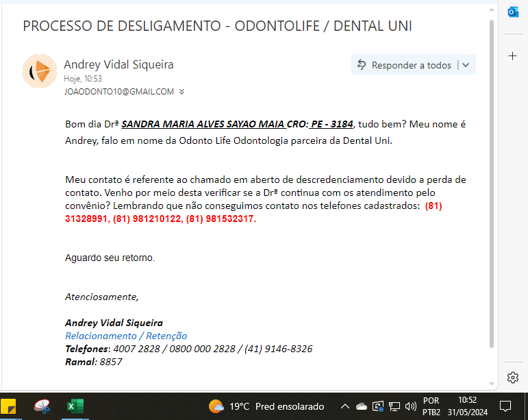This screenshot has width=528, height=420.
Task: Open the Outlook add-in icon in sidebar
Action: (513, 12)
